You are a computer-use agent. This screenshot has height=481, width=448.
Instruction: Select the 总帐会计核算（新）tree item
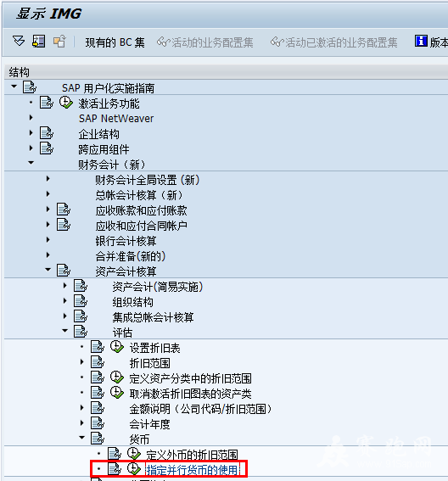[139, 195]
